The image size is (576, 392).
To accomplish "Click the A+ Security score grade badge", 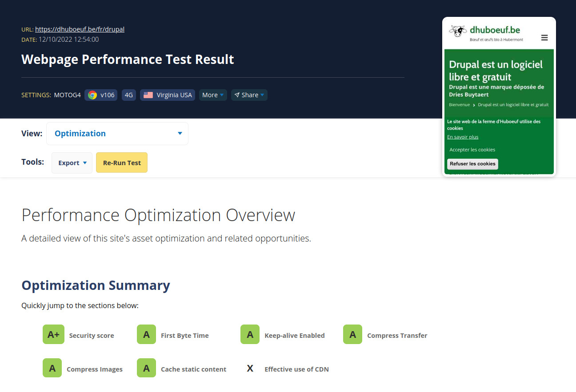I will (x=53, y=334).
